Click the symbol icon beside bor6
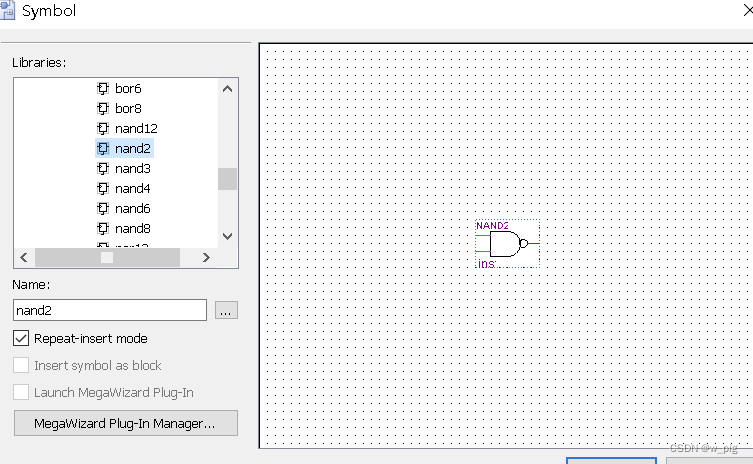 [x=103, y=88]
